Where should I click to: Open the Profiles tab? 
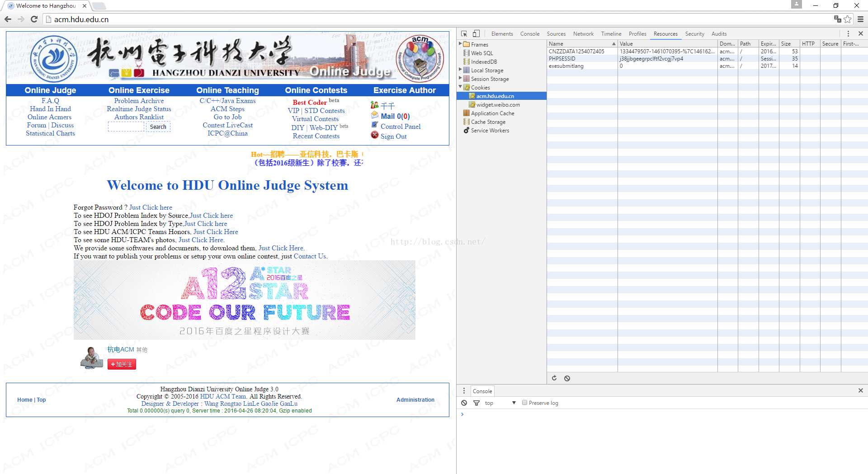coord(637,34)
